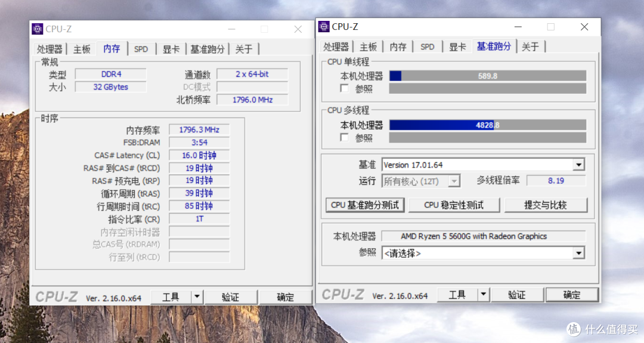The width and height of the screenshot is (644, 343).
Task: Click 工具 button in left window
Action: coord(171,296)
